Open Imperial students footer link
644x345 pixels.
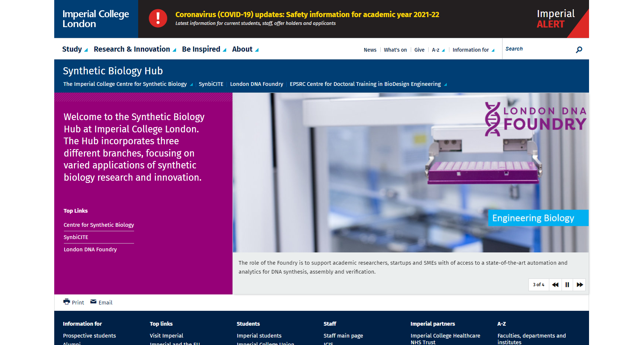click(x=259, y=336)
